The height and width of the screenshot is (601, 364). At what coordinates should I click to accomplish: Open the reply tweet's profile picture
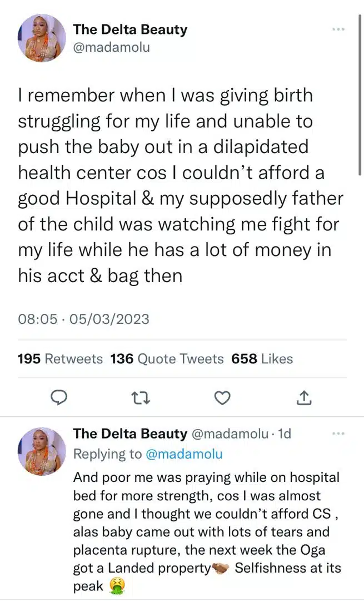click(42, 451)
